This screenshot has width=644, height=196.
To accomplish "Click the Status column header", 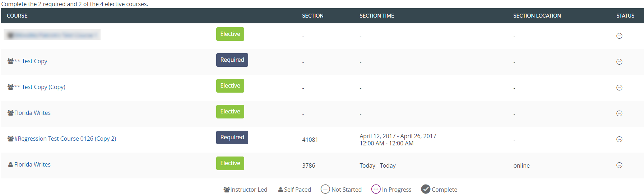I will point(625,16).
